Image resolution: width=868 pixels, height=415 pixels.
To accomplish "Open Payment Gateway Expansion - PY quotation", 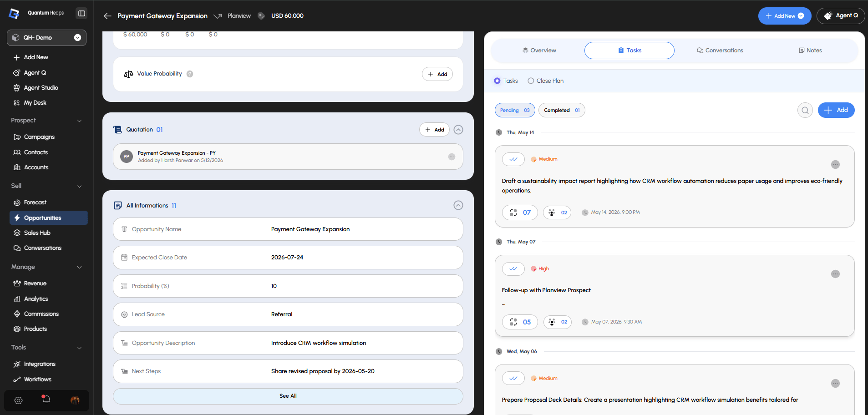I will [288, 157].
